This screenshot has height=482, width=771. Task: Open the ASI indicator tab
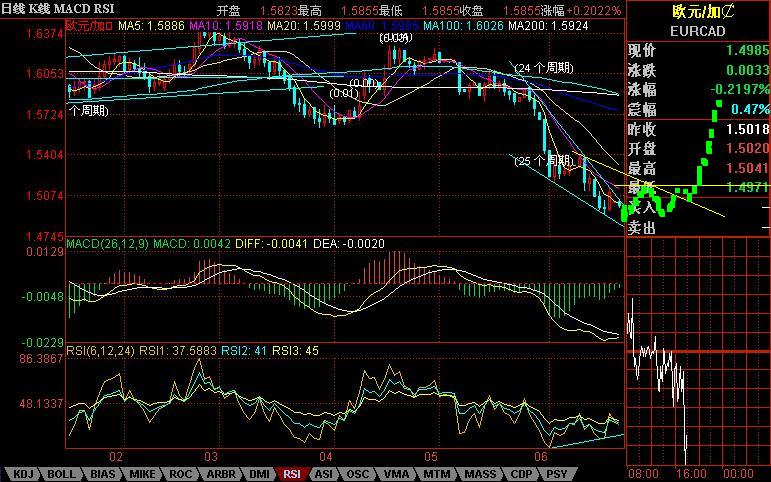point(324,475)
